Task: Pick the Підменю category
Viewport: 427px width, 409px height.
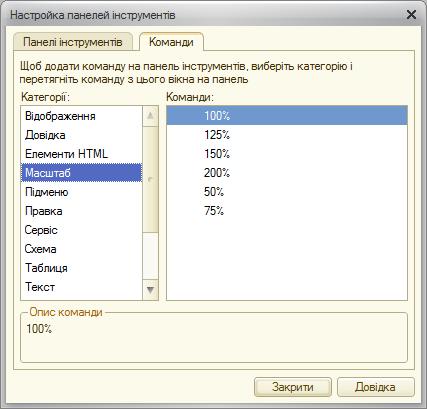Action: point(81,192)
